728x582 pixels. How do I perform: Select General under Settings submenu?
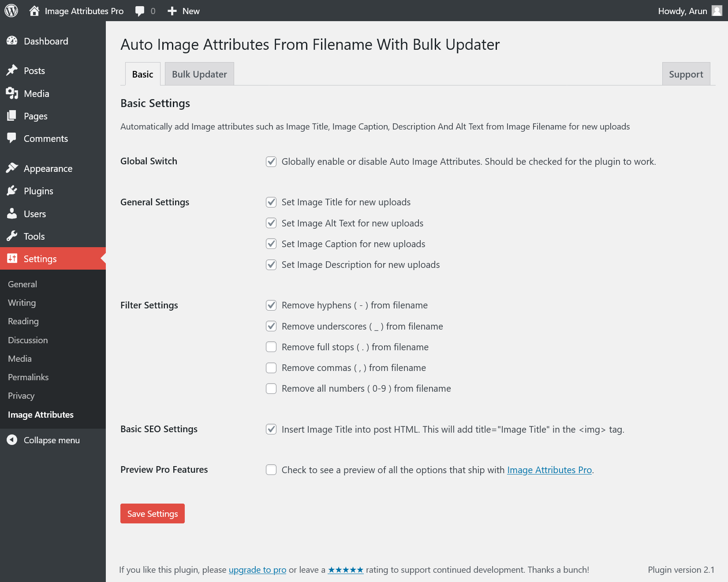pyautogui.click(x=22, y=284)
